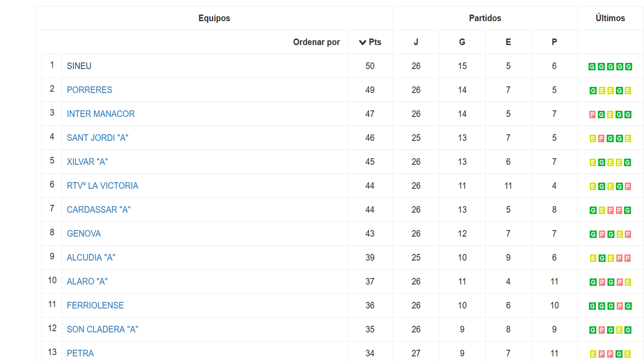Click GENOVA's first green G badge
644x363 pixels.
click(593, 234)
